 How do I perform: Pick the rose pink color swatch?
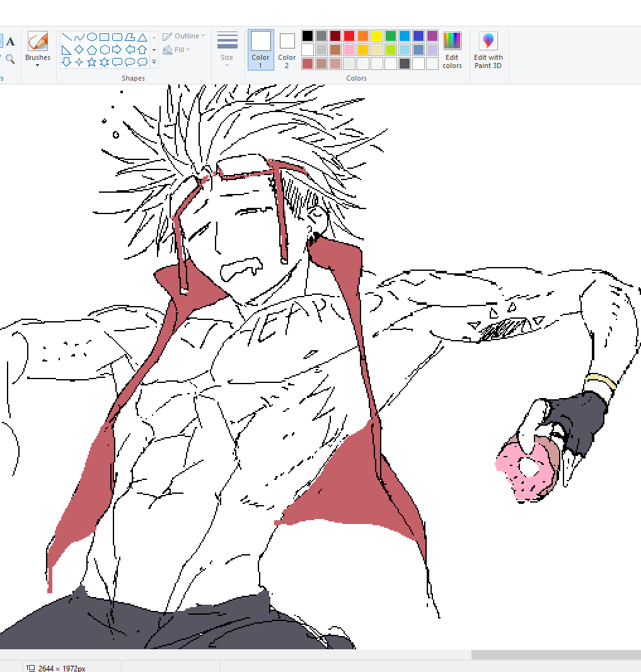click(x=349, y=50)
